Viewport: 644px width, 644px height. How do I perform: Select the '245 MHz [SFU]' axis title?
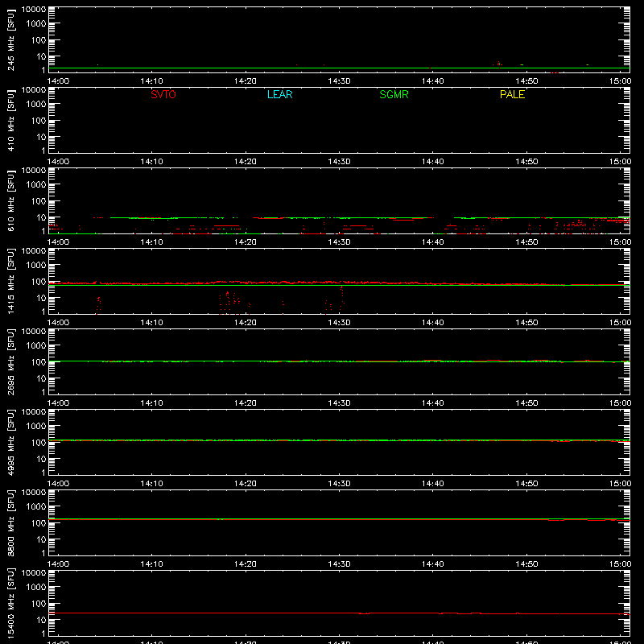[x=10, y=39]
